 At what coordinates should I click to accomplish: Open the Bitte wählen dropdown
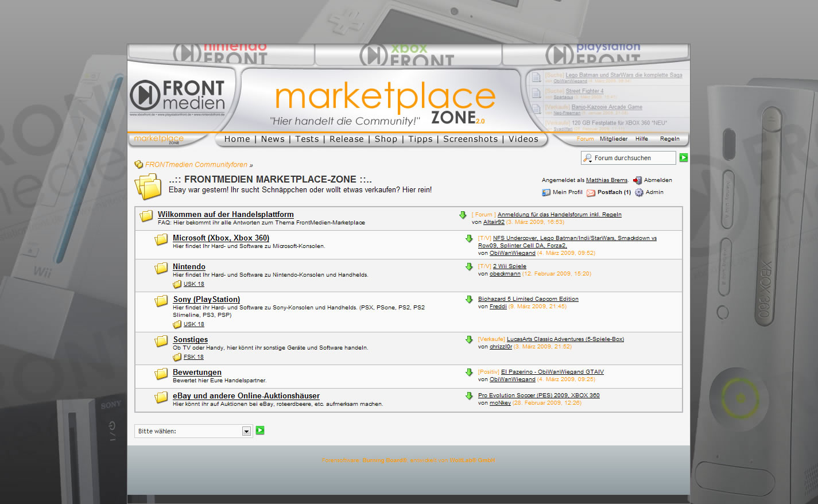tap(246, 431)
